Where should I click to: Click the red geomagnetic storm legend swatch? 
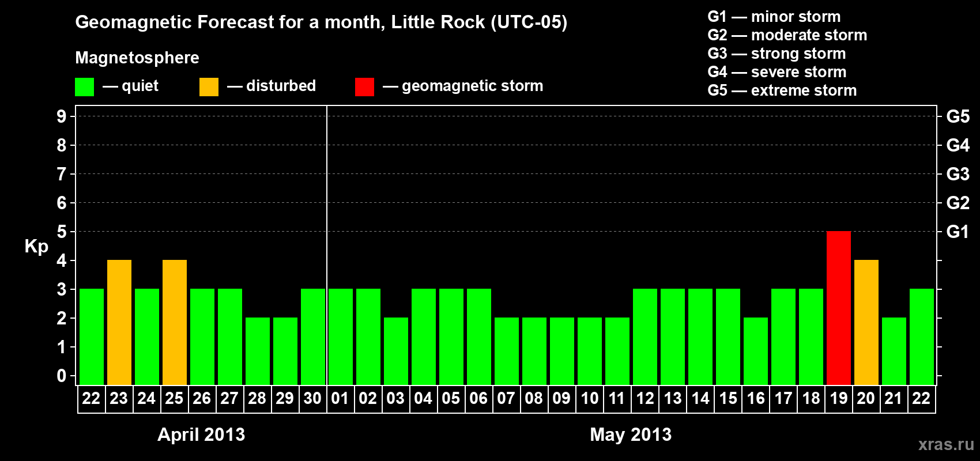coord(364,87)
